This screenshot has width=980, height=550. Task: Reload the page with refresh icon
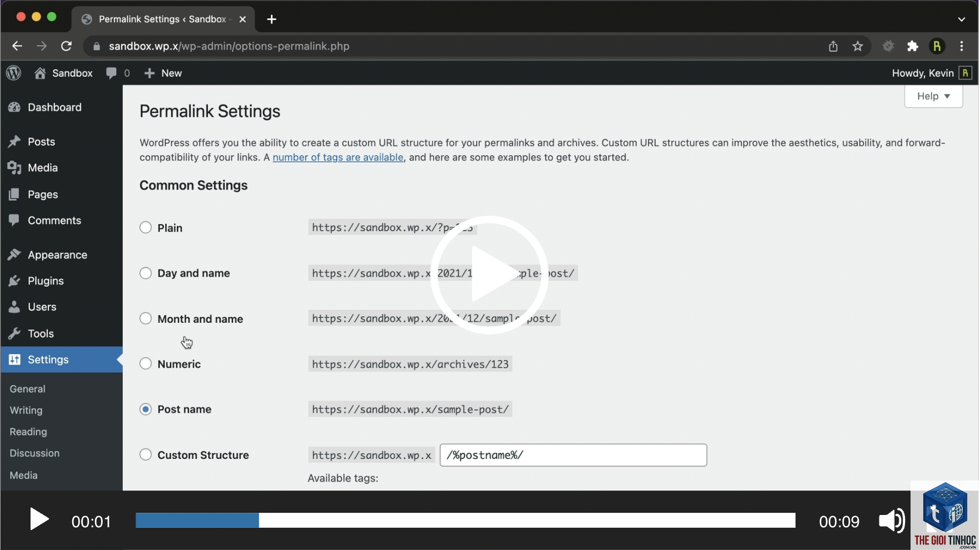click(66, 46)
